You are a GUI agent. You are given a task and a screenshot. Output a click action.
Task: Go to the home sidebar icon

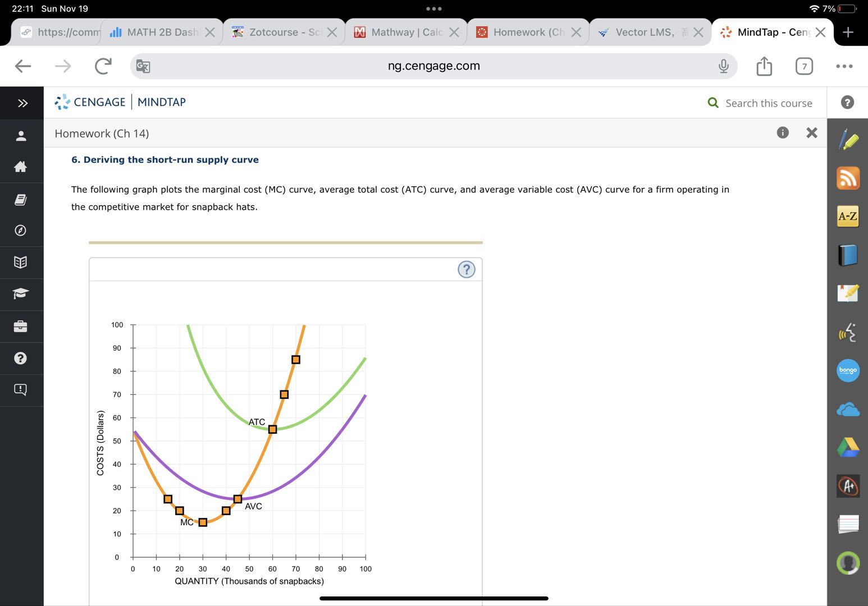21,167
